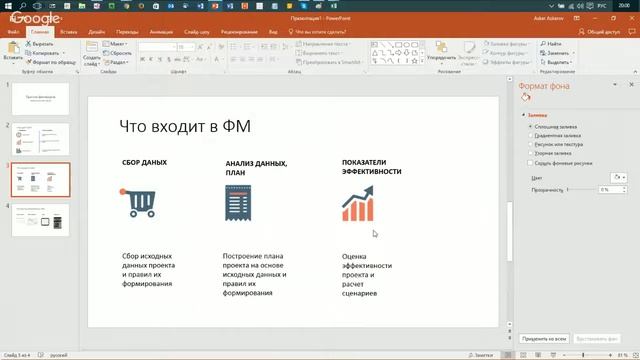Click the receipt document icon on the slide

click(238, 203)
